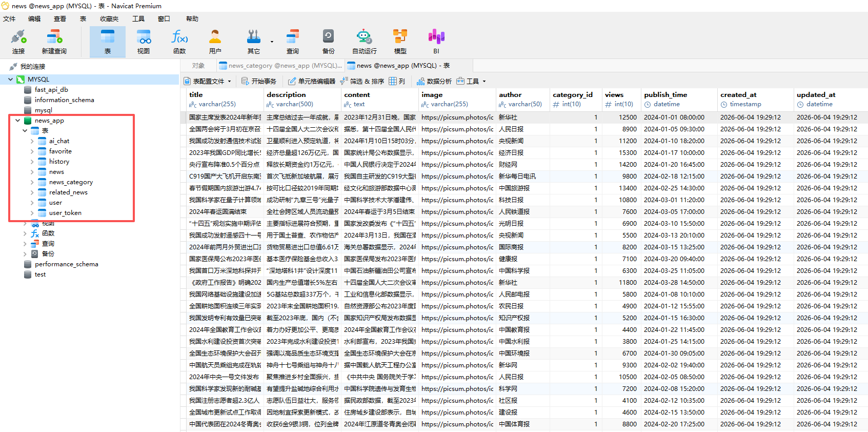Click the Columns (列) toolbar button
The image size is (868, 432).
point(397,81)
